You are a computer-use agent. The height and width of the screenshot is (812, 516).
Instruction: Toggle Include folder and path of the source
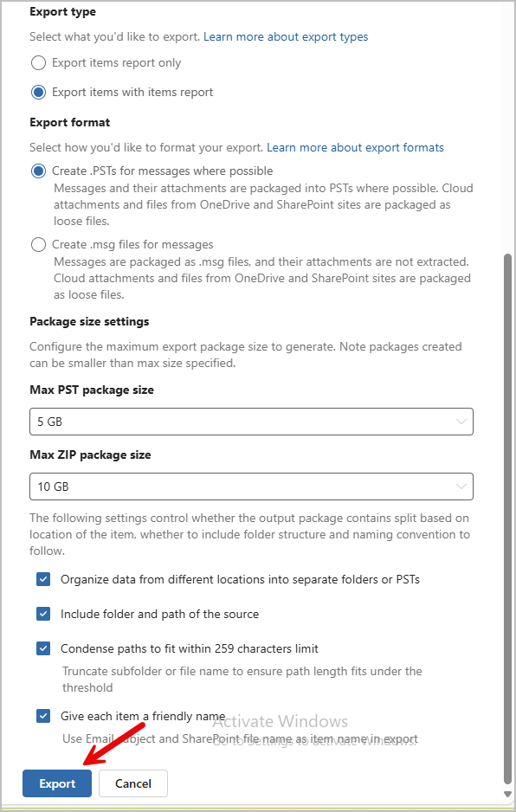[x=43, y=613]
